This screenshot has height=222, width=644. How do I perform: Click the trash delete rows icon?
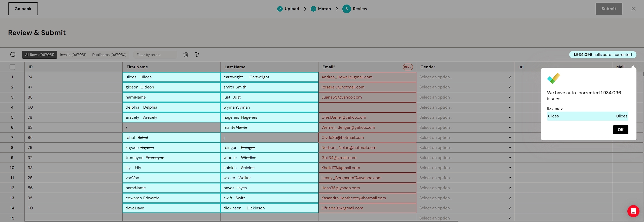pos(186,55)
